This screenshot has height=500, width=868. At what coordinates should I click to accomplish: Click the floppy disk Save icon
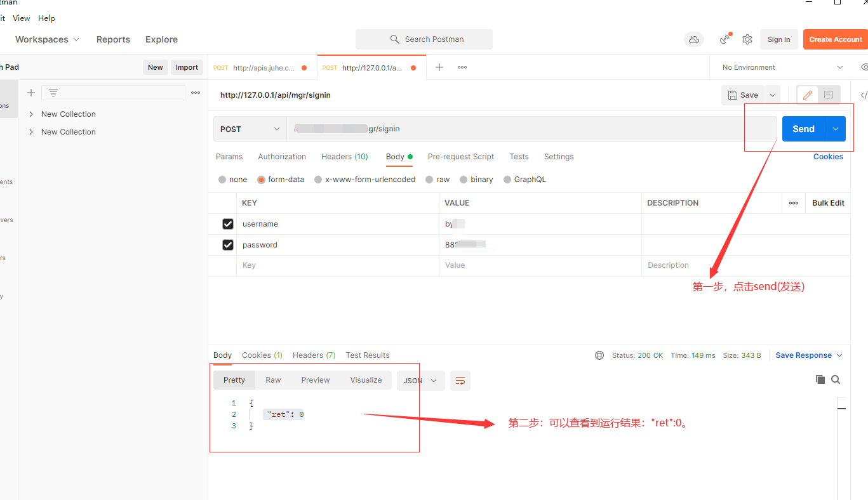pos(733,95)
